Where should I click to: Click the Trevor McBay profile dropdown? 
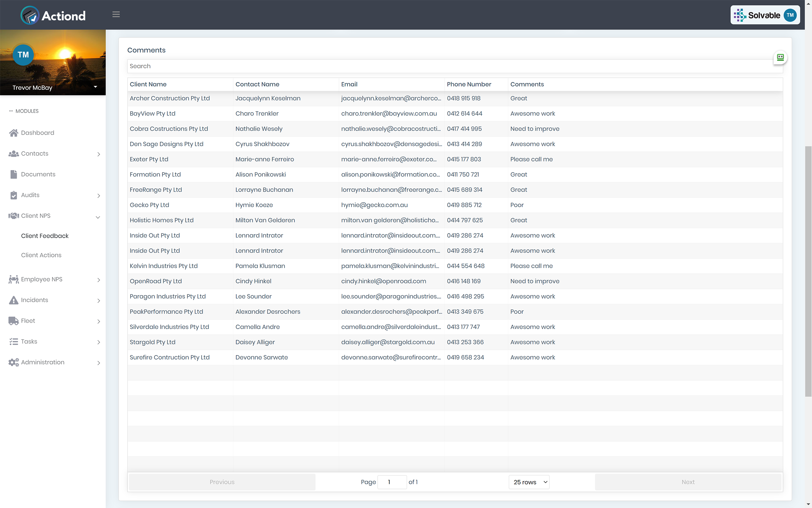point(95,87)
